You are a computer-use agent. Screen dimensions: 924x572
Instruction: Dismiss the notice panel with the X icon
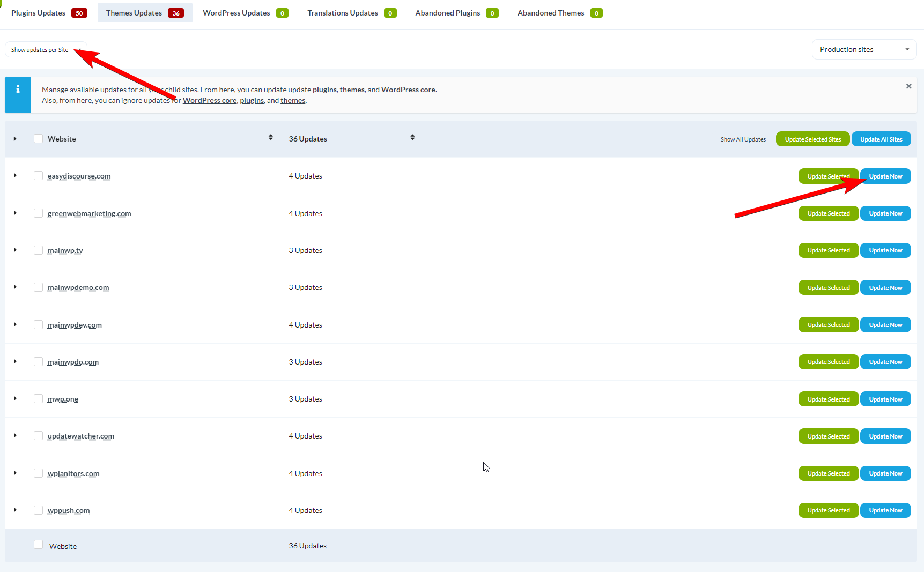point(908,86)
